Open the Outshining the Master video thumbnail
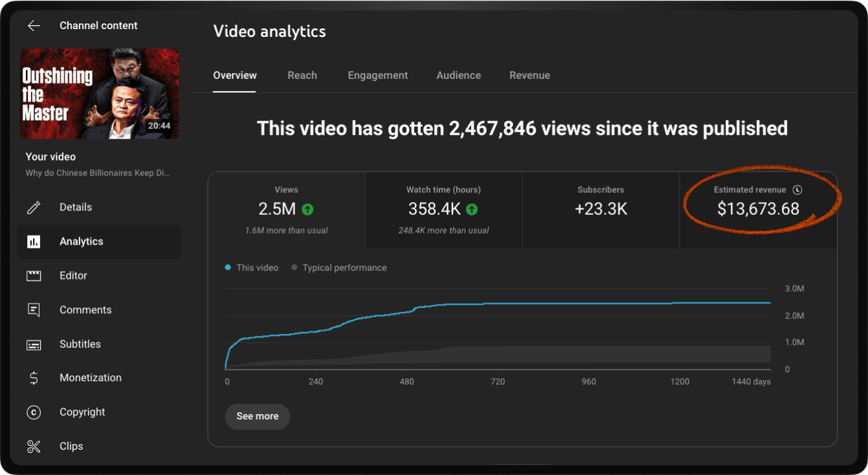 tap(100, 94)
